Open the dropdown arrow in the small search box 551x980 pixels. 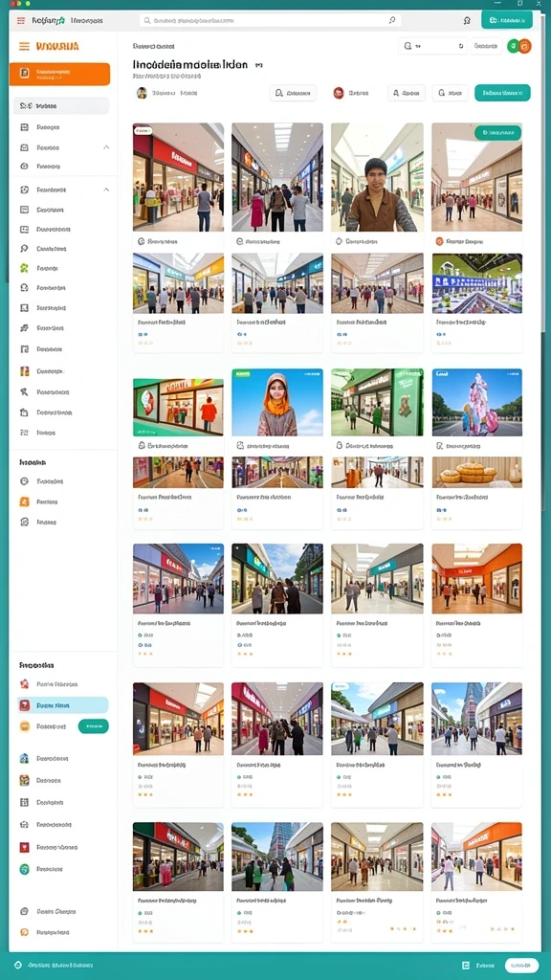tap(460, 46)
